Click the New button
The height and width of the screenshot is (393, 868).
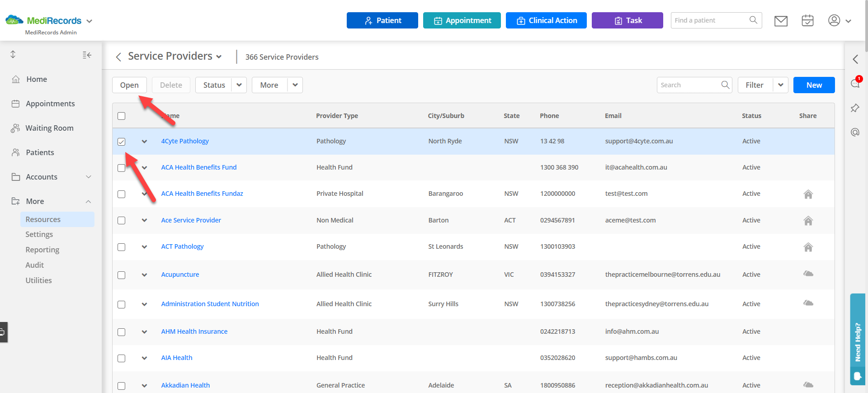[x=814, y=85]
